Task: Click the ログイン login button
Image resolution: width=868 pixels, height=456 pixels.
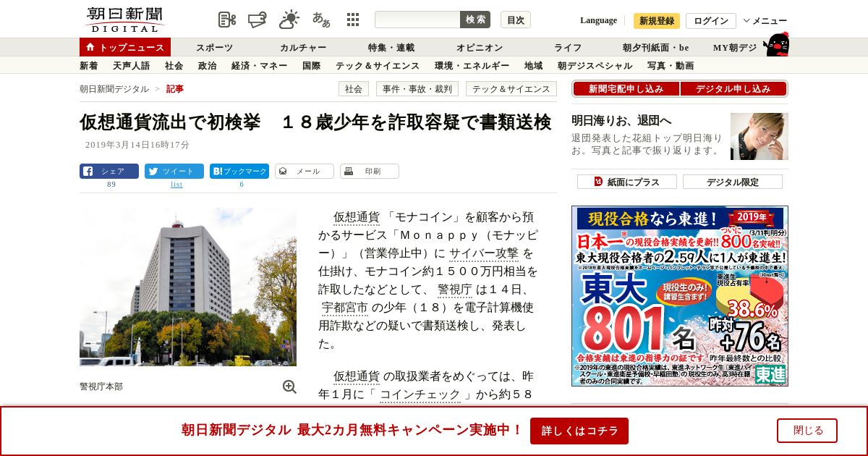Action: coord(711,21)
